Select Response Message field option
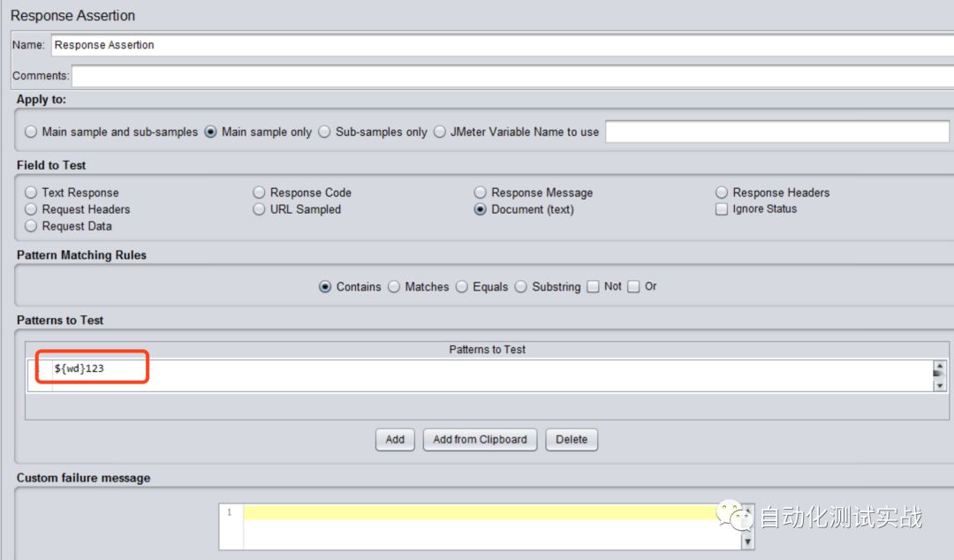Screen dimensions: 954x560 pos(481,193)
